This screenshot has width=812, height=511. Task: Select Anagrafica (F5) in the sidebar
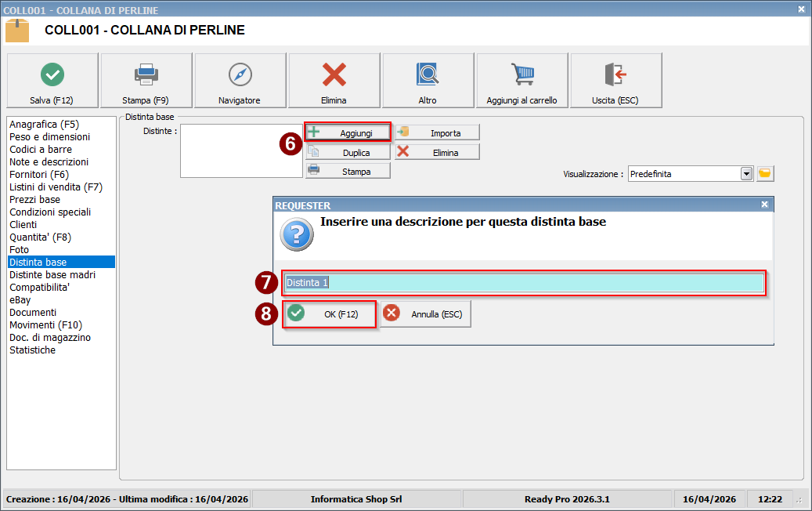click(x=44, y=124)
